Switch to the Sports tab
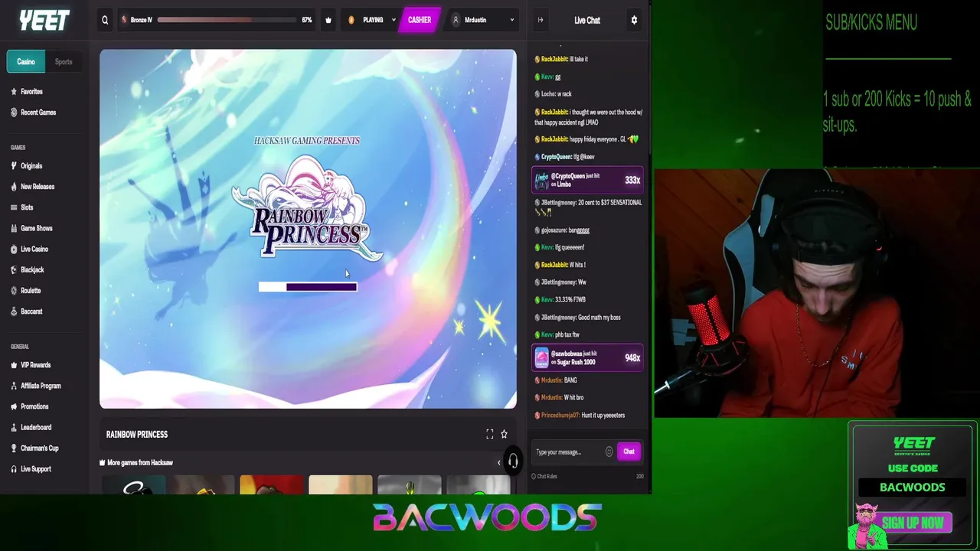Viewport: 980px width, 551px height. point(64,62)
